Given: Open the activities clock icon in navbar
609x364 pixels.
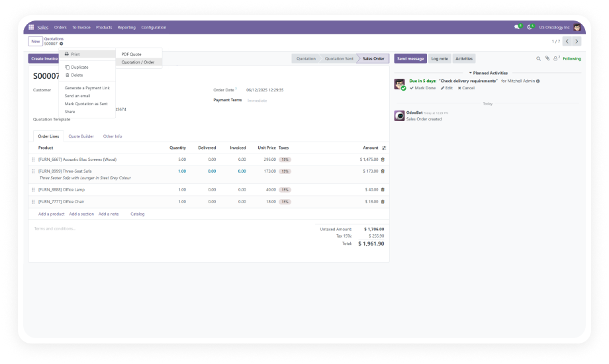Looking at the screenshot, I should [530, 27].
